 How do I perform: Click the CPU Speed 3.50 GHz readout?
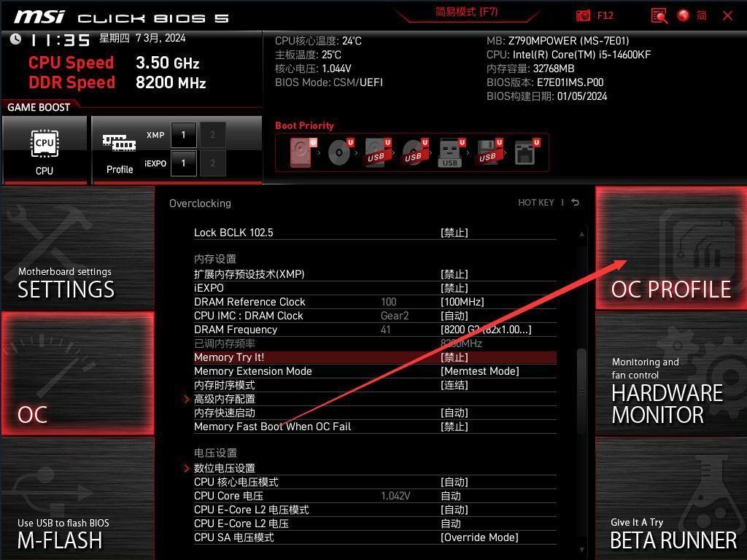point(114,63)
